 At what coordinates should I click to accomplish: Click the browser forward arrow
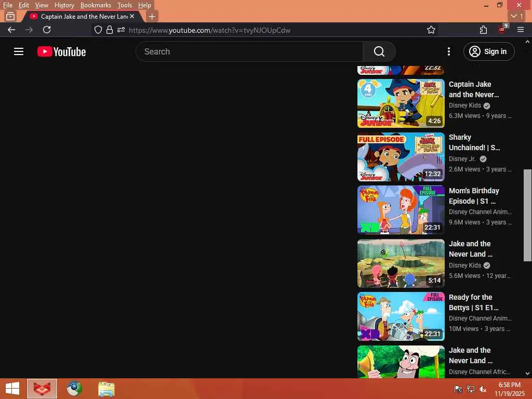point(29,30)
